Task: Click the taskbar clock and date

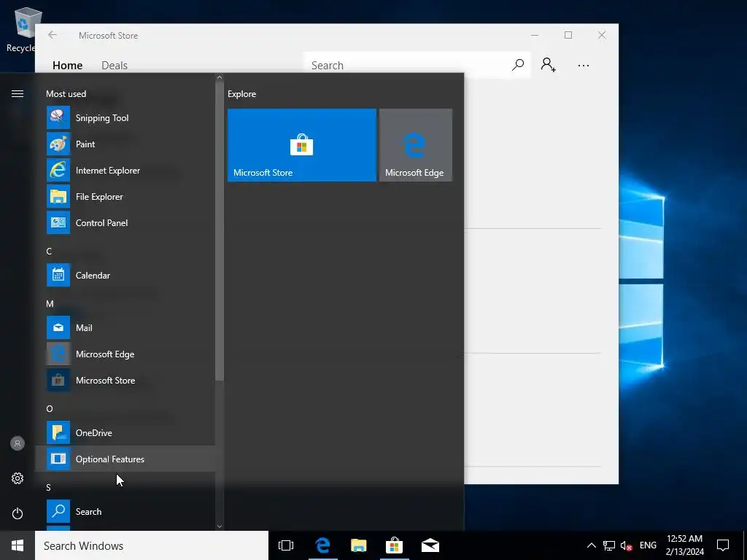Action: pyautogui.click(x=684, y=545)
